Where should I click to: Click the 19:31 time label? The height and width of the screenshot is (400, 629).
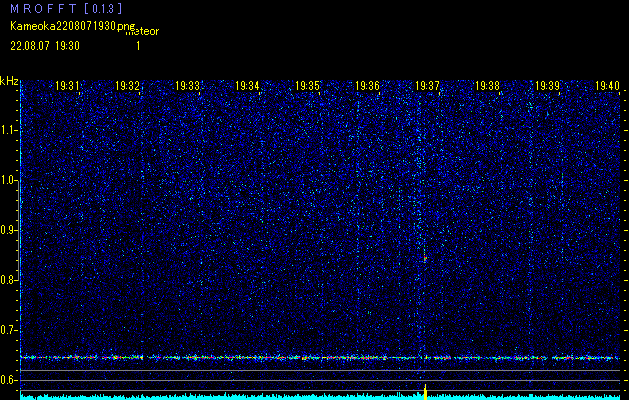pyautogui.click(x=67, y=86)
